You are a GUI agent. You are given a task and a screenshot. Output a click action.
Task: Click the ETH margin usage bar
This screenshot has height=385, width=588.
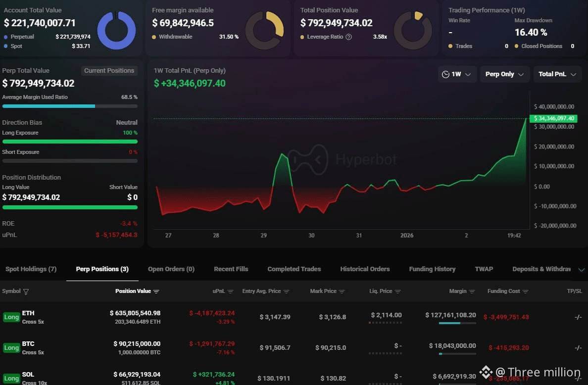pyautogui.click(x=457, y=323)
